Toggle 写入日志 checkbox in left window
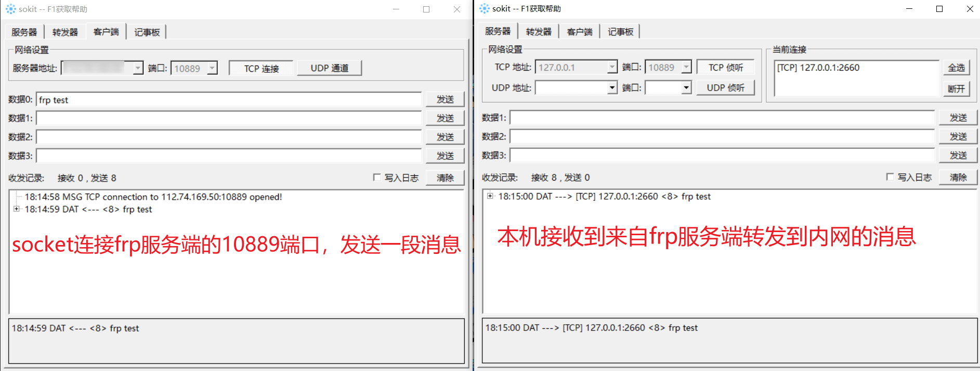Viewport: 980px width, 371px height. point(377,177)
